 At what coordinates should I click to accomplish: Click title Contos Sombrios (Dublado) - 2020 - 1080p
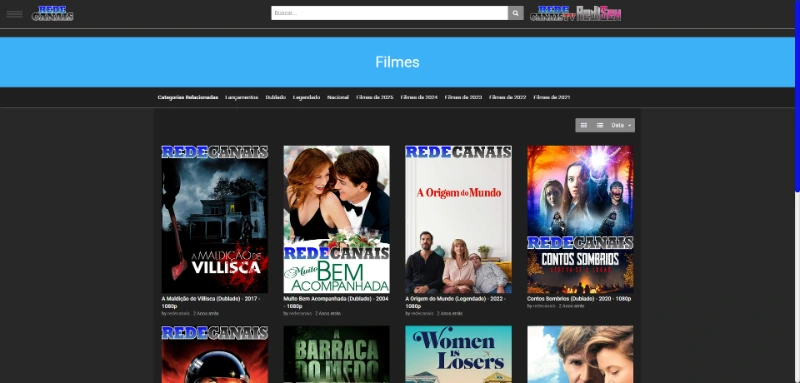pos(579,299)
